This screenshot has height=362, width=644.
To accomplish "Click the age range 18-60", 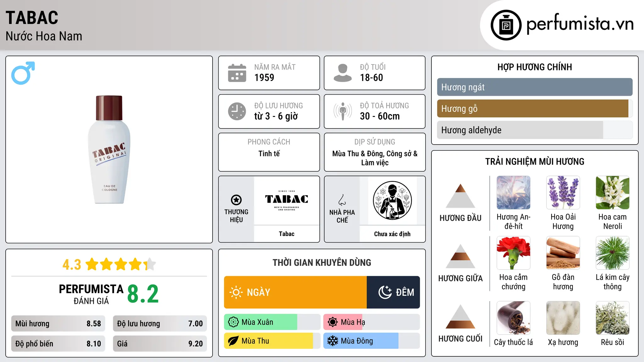I will pos(371,78).
